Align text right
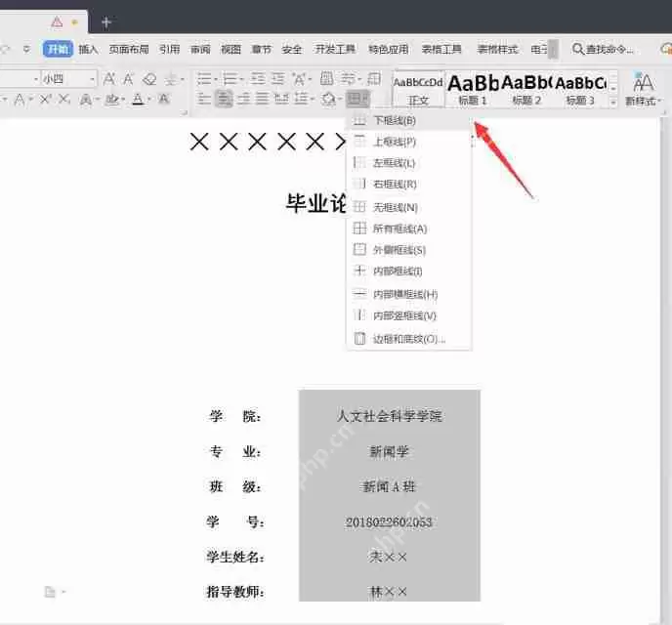 (x=243, y=100)
